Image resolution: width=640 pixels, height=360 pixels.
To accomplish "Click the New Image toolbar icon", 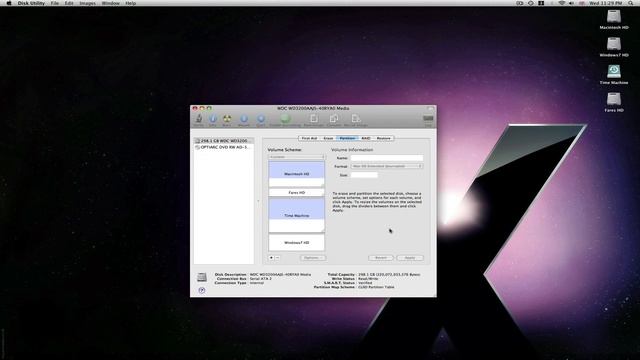I will pyautogui.click(x=313, y=119).
